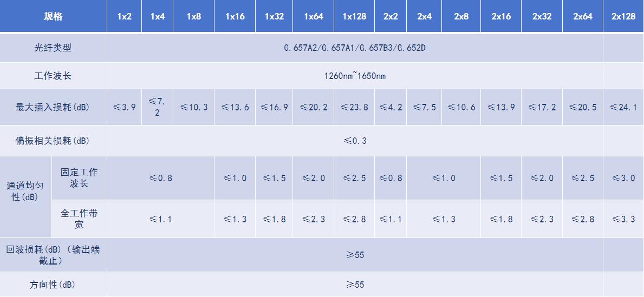Select the 1x16 column header

(235, 16)
